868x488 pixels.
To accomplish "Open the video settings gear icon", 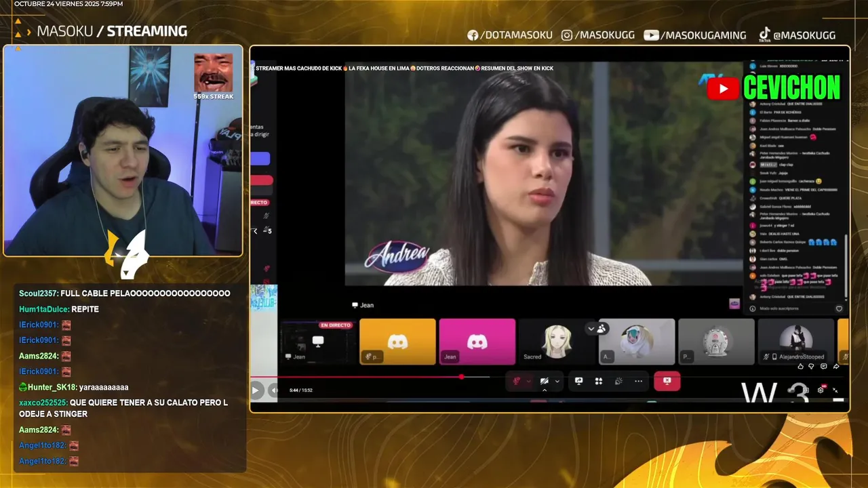I will (821, 390).
